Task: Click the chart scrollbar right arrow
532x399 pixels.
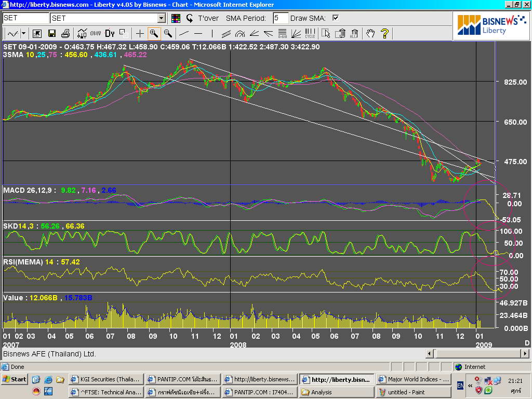Action: coord(525,353)
